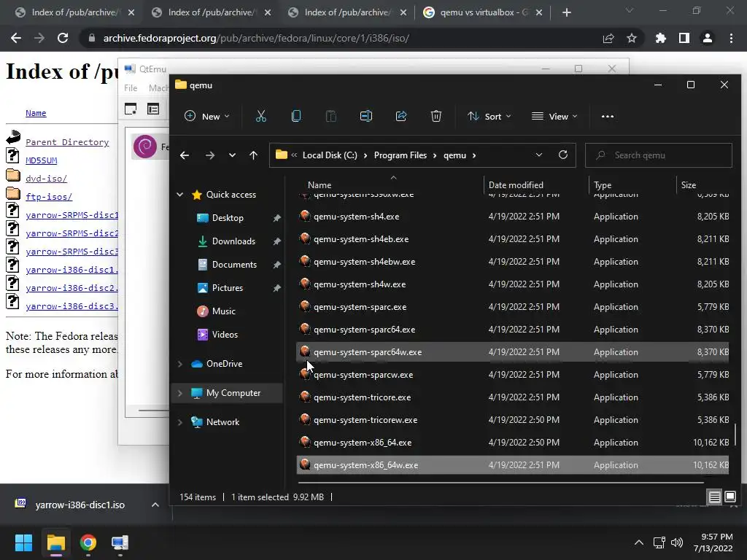Viewport: 747px width, 560px height.
Task: Sort files by Size column
Action: click(x=689, y=184)
